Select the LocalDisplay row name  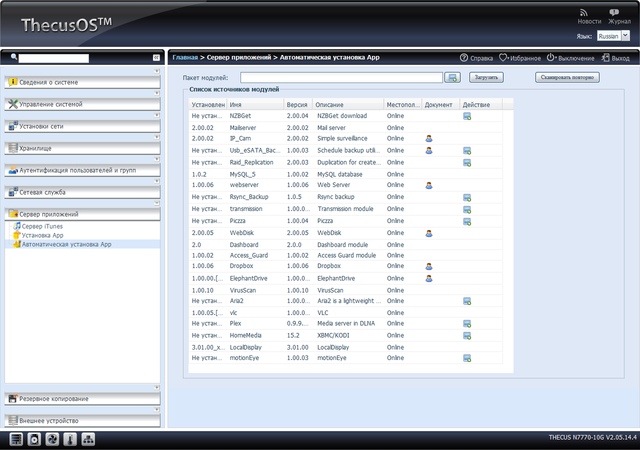tap(245, 348)
